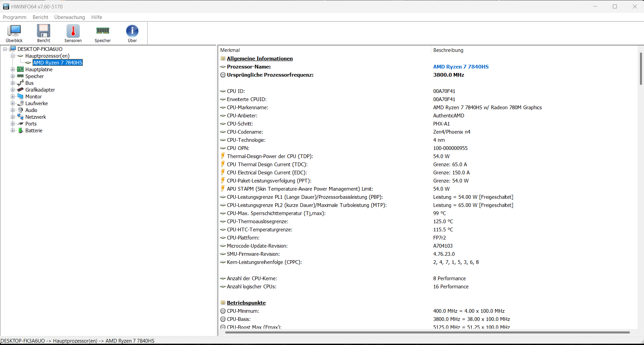
Task: Click the blue AMD Ryzen 7 7840HS link
Action: click(x=461, y=67)
